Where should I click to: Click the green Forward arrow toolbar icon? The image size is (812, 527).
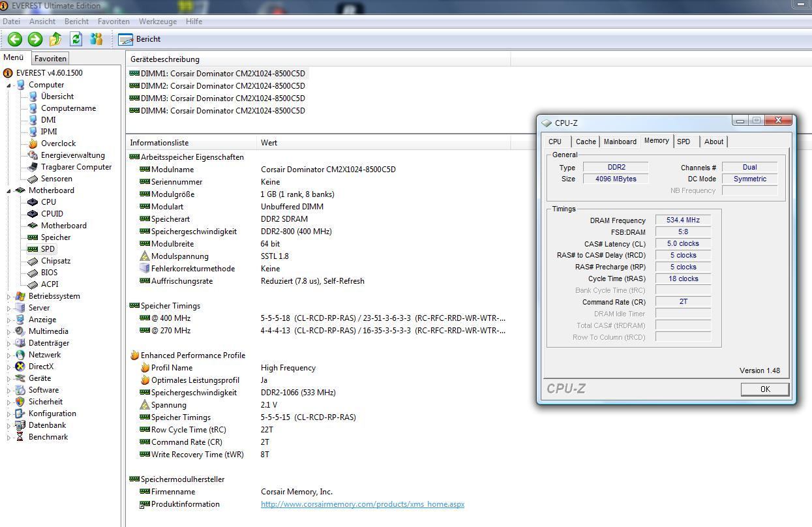click(x=35, y=39)
